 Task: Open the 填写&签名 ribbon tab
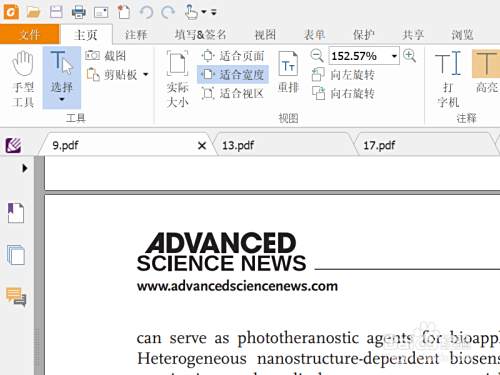(x=200, y=34)
